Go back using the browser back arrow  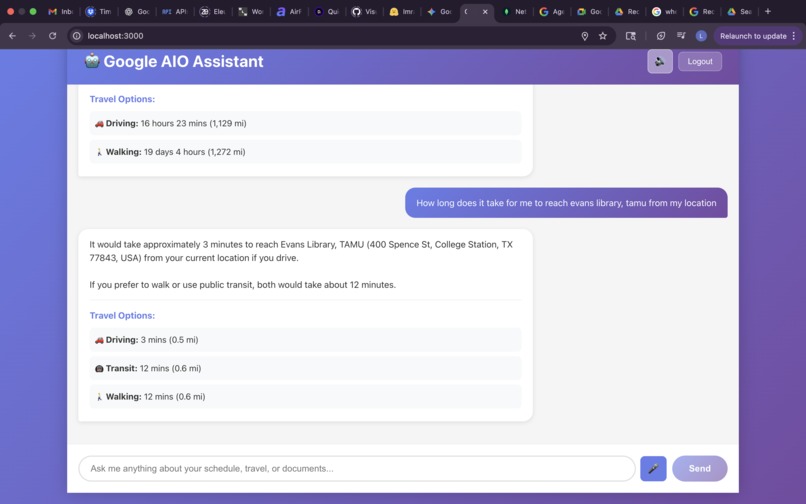12,36
